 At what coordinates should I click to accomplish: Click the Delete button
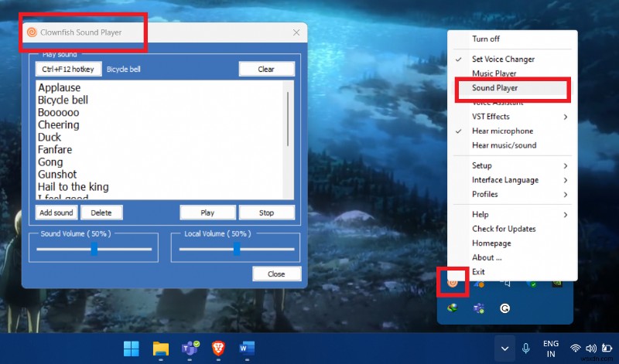coord(101,213)
